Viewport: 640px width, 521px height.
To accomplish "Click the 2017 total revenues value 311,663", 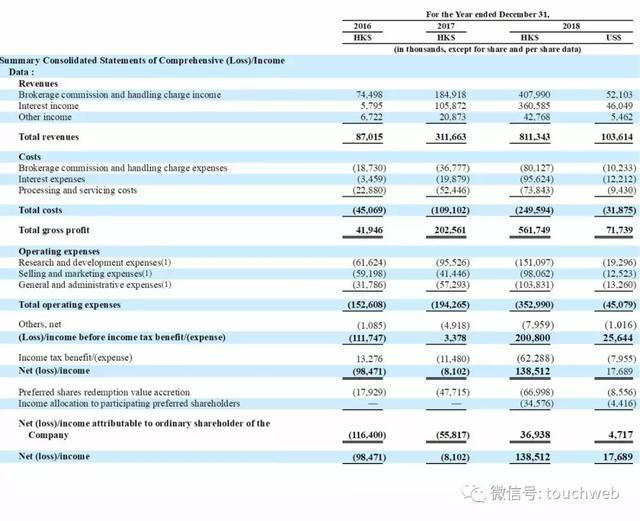I will 450,137.
